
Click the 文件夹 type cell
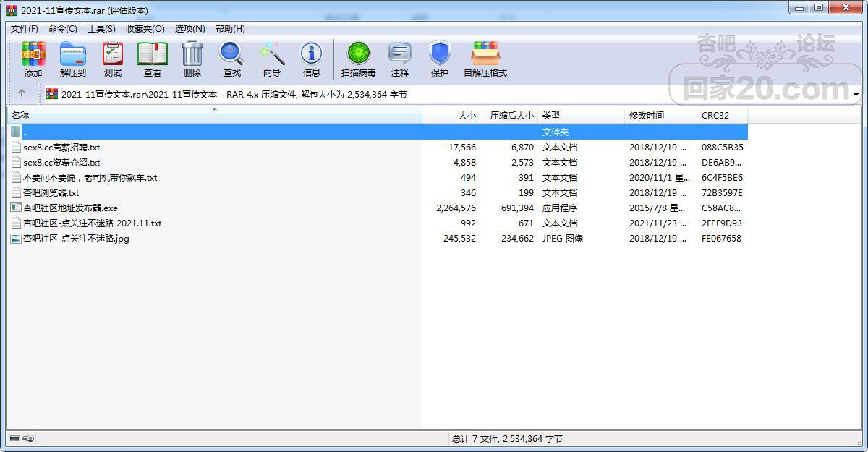click(556, 132)
